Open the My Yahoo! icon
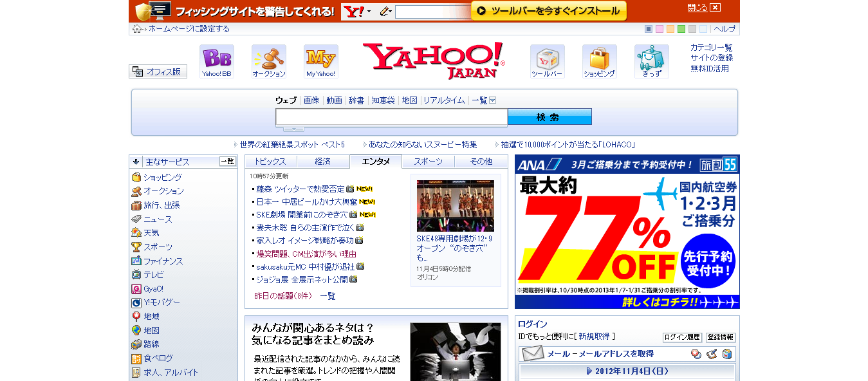The image size is (868, 381). tap(321, 61)
